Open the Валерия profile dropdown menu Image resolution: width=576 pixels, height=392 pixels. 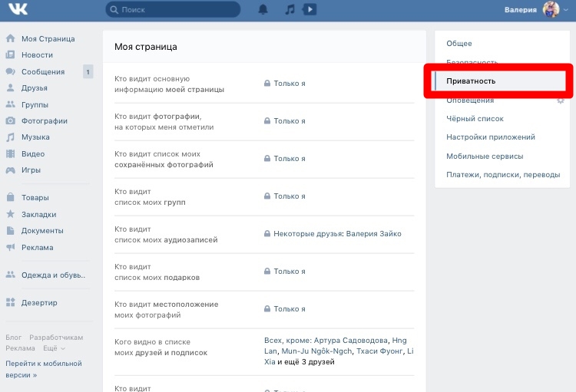[x=538, y=10]
